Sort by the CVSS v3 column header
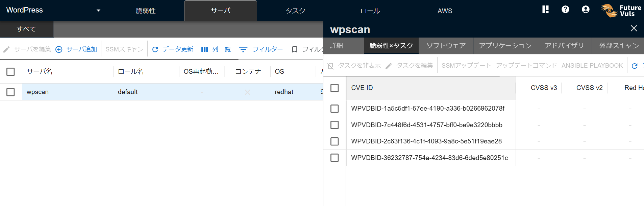Screen dimensions: 644x206 (543, 88)
